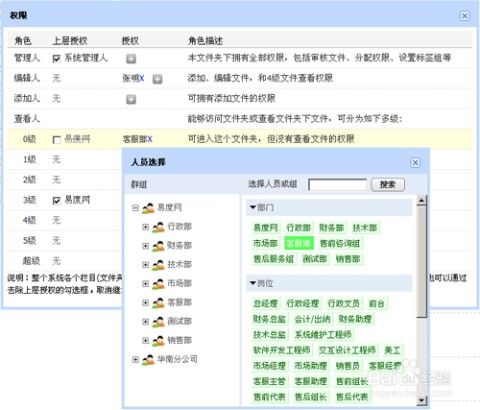This screenshot has height=410, width=480.
Task: Click the 财务部 group icon in tree
Action: point(159,246)
